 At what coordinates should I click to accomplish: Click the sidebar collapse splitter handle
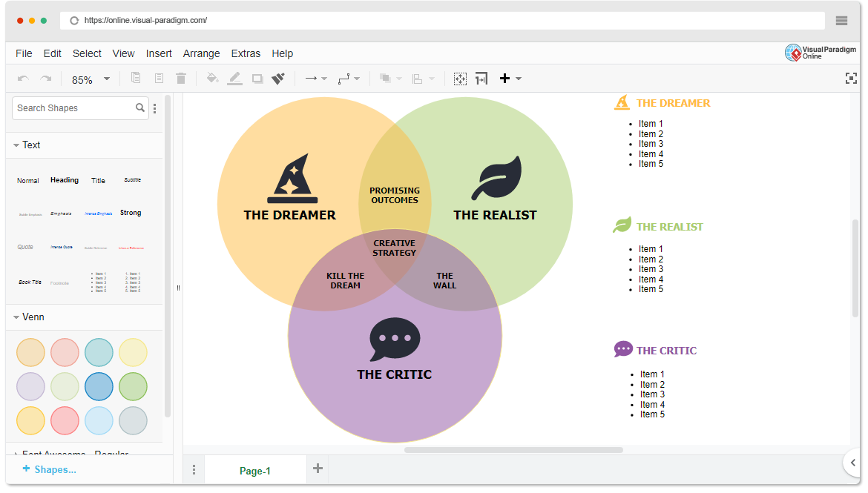coord(178,288)
